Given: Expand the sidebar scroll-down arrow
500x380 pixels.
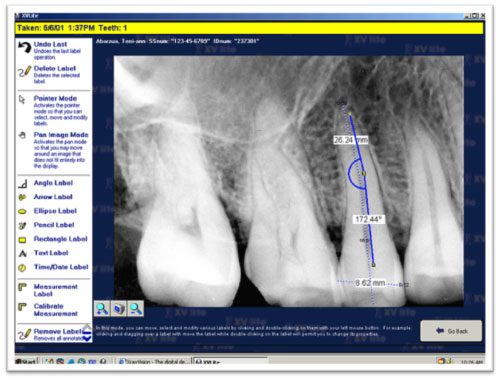Looking at the screenshot, I should click(87, 339).
